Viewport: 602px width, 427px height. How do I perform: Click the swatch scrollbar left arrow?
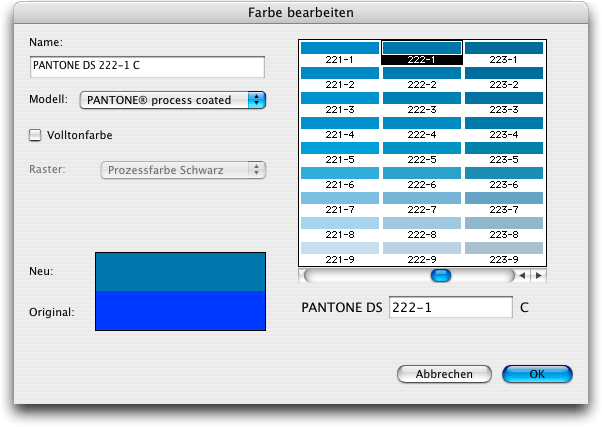[x=522, y=275]
